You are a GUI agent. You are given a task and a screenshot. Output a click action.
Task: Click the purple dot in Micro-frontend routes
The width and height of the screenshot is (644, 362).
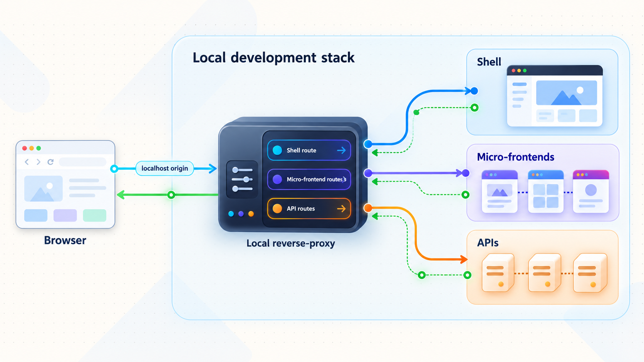click(x=277, y=179)
